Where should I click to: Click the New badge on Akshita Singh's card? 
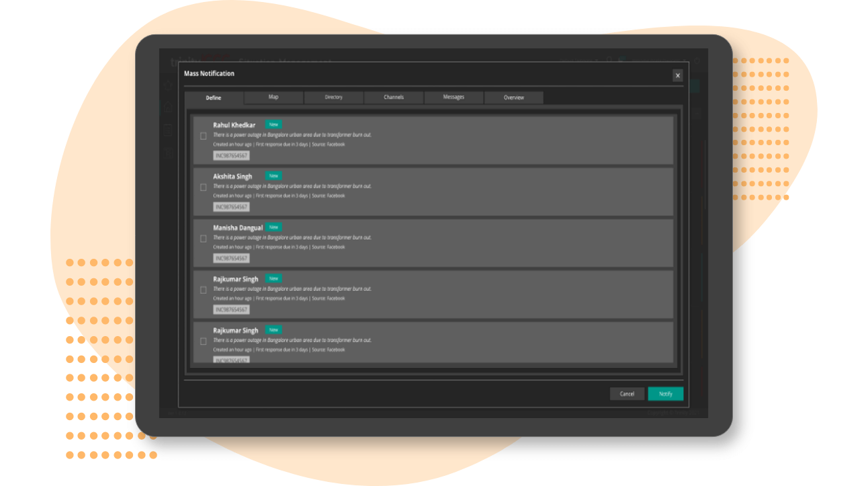273,175
